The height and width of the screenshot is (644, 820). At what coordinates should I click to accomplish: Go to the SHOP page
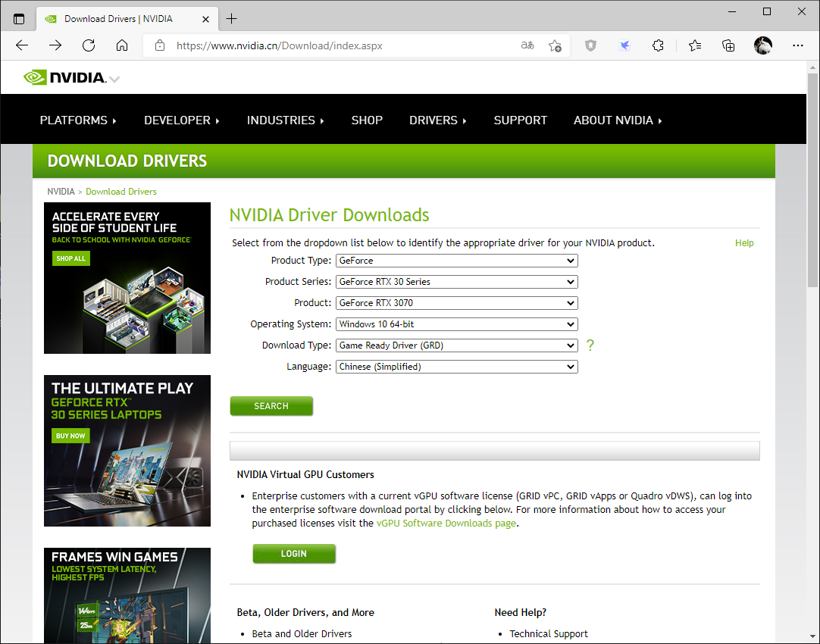pyautogui.click(x=367, y=120)
